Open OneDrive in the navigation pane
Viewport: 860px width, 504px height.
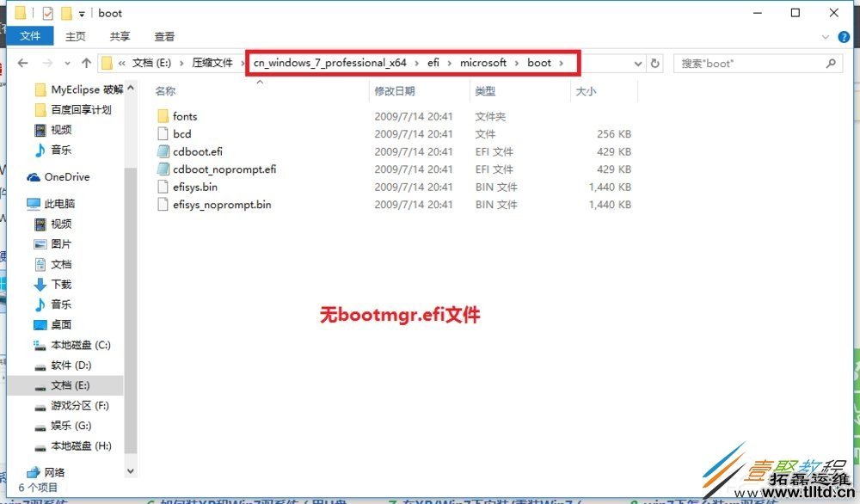click(66, 177)
